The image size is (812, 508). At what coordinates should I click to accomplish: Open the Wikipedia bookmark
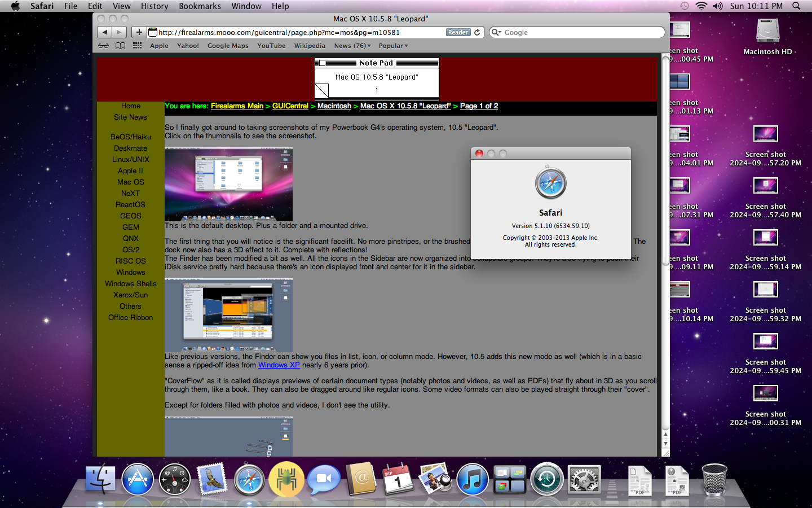(310, 46)
